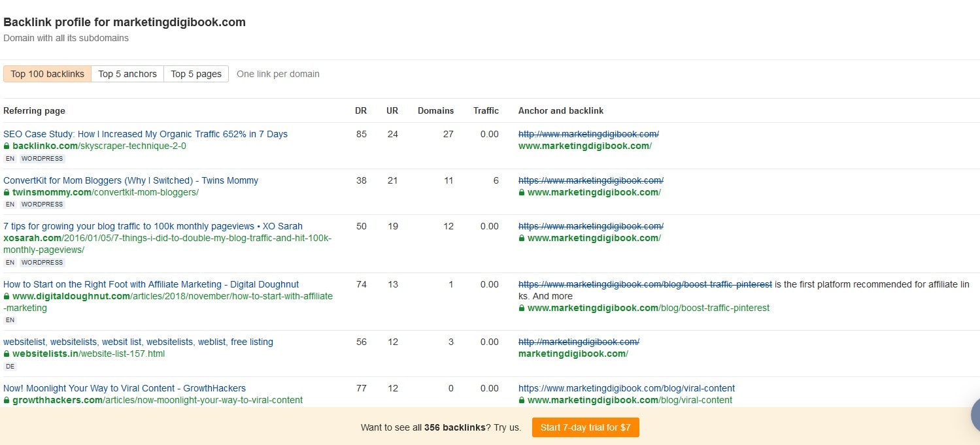Open websitelist, websitelists page title
Screen dimensions: 980x445
(x=138, y=342)
